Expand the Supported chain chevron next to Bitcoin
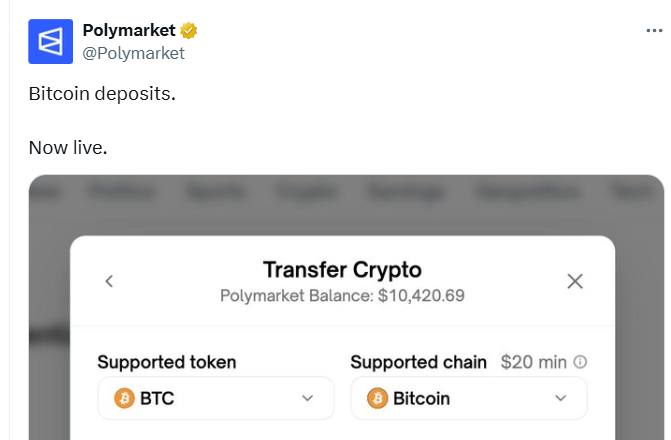This screenshot has width=671, height=440. point(559,398)
